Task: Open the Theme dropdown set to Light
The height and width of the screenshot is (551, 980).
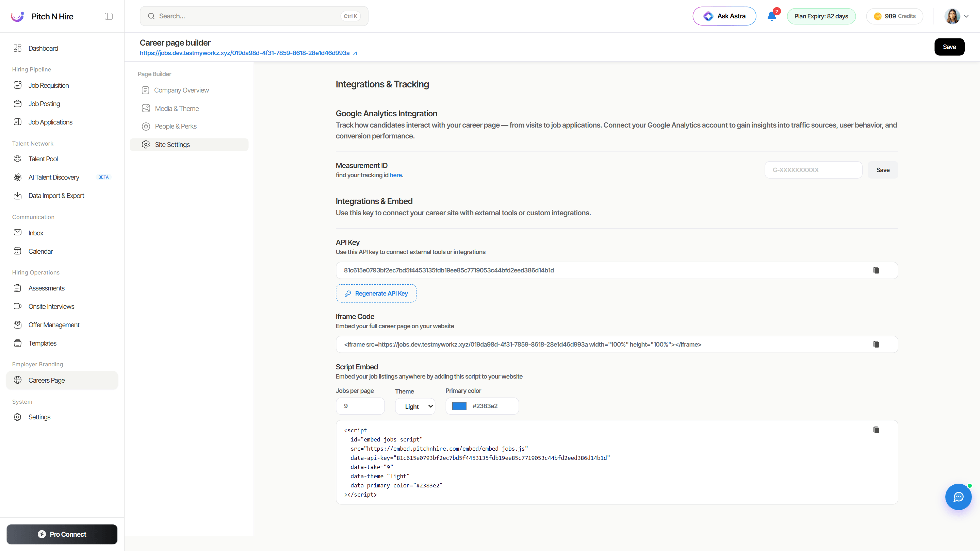Action: [415, 406]
